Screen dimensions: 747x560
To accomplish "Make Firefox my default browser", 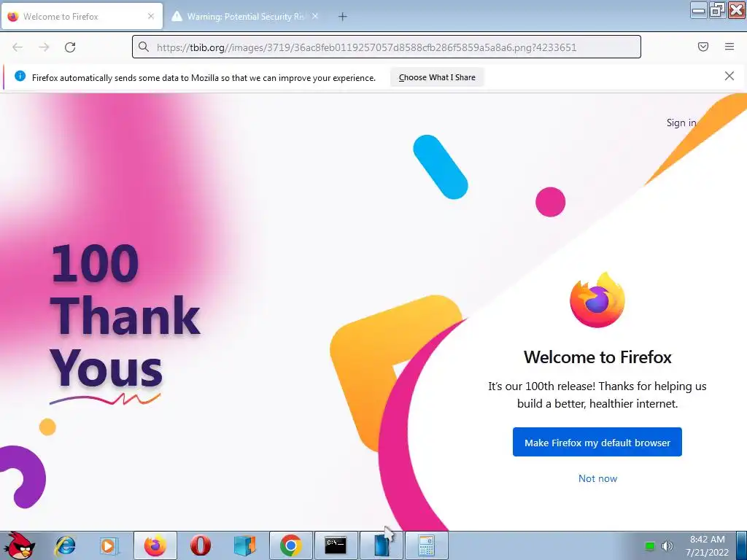I will coord(597,443).
